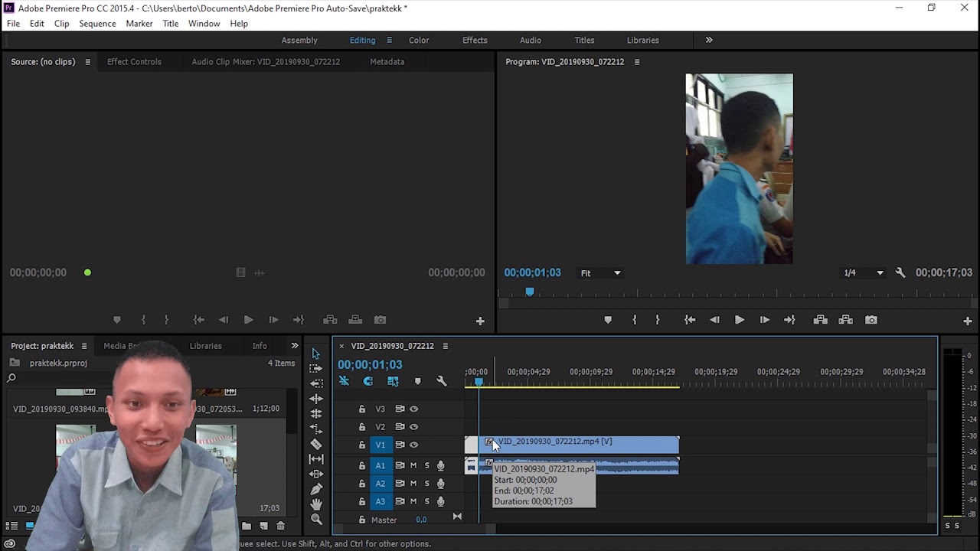Toggle V2 track output eye

point(413,427)
